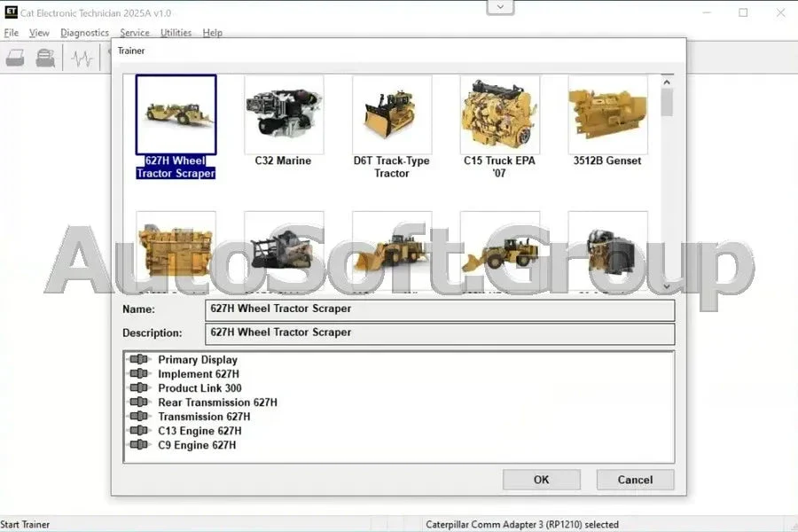Cancel the Trainer dialog
The height and width of the screenshot is (532, 798).
coord(635,480)
